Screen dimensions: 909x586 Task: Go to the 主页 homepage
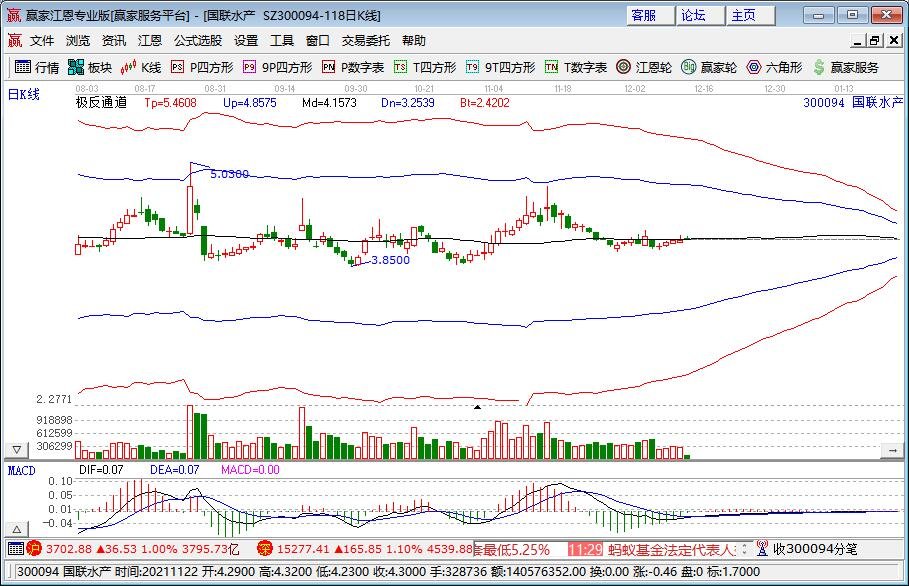745,14
